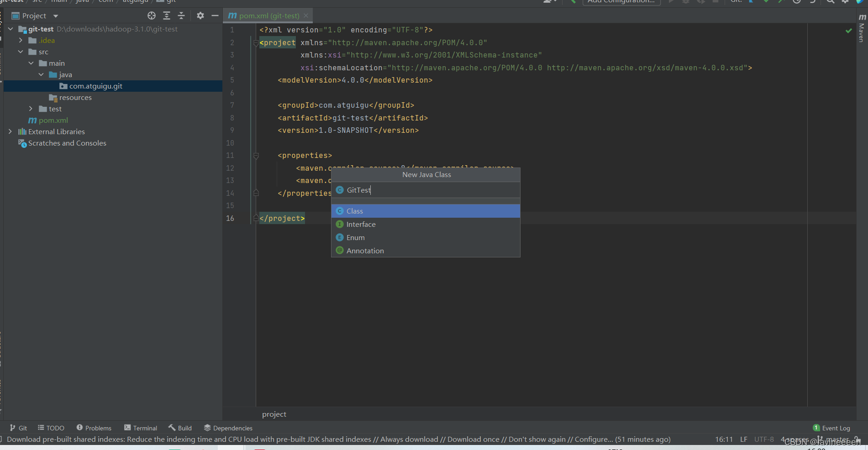The height and width of the screenshot is (450, 868).
Task: Open the TODO tool window
Action: tap(51, 428)
